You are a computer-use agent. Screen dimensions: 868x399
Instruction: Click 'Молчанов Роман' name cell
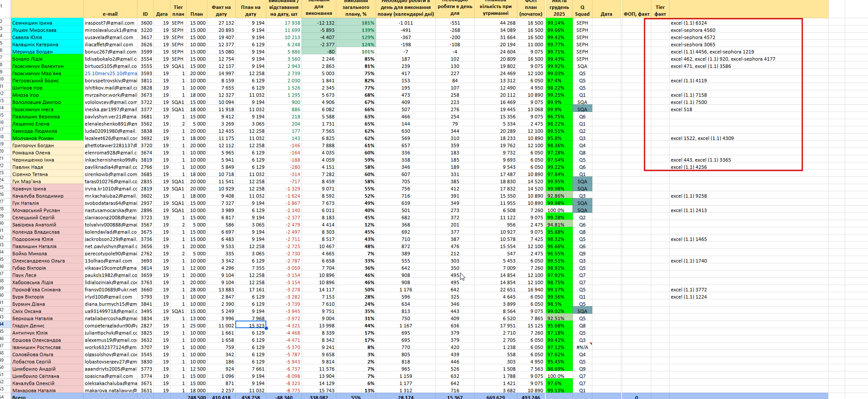[x=47, y=138]
